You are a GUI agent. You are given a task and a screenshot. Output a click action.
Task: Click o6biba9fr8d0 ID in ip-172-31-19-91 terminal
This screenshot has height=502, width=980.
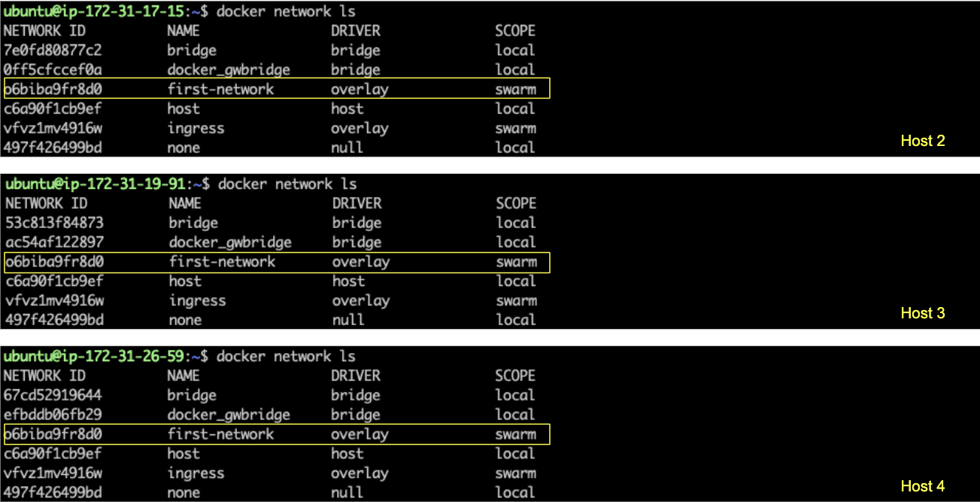point(54,262)
